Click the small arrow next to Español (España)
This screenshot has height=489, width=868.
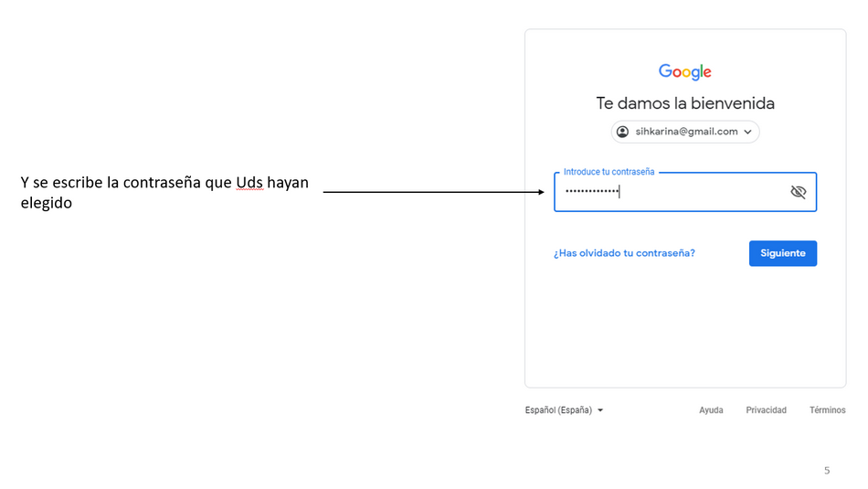(x=600, y=410)
